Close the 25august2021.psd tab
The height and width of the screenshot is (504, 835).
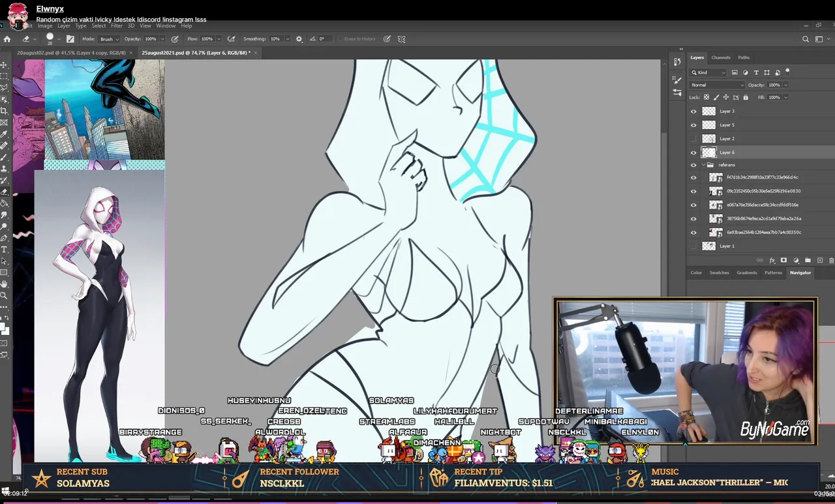tap(257, 52)
